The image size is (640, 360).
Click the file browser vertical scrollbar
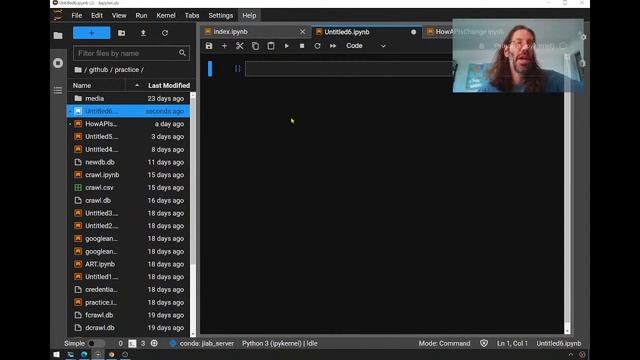193,180
